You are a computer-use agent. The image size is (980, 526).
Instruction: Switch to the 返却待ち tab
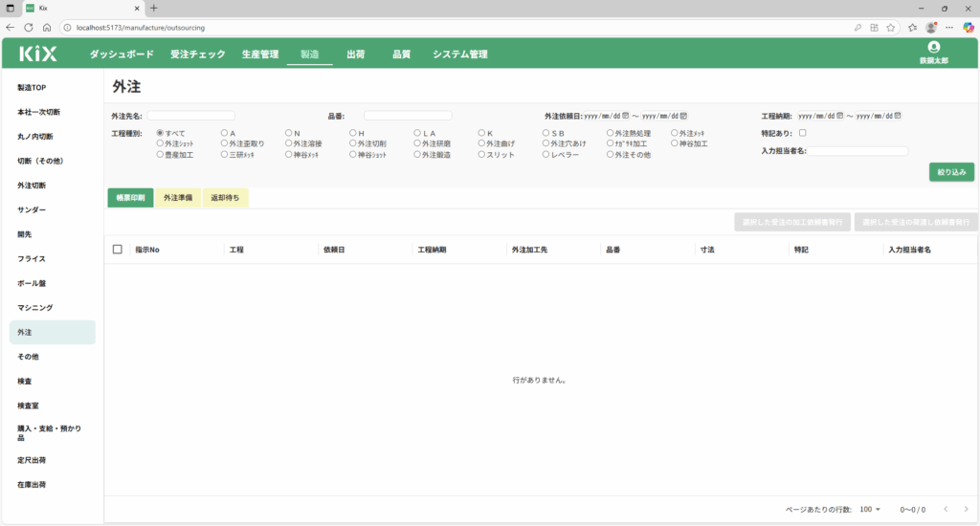pyautogui.click(x=225, y=198)
